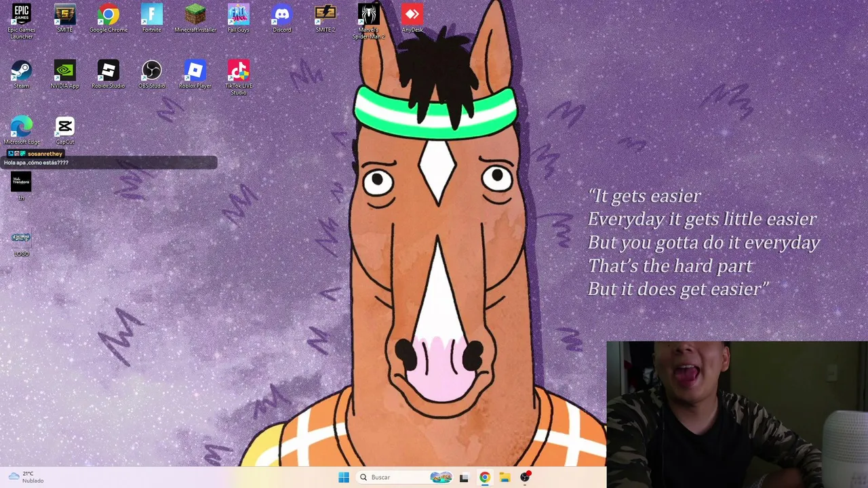Select the CapCut desktop shortcut

65,131
